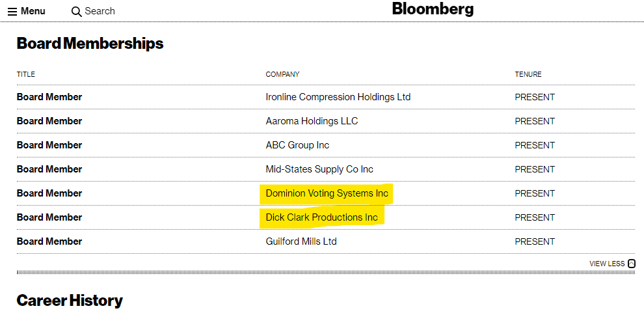Viewport: 644px width, 315px height.
Task: Open Mid-States Supply Co Inc link
Action: (319, 169)
